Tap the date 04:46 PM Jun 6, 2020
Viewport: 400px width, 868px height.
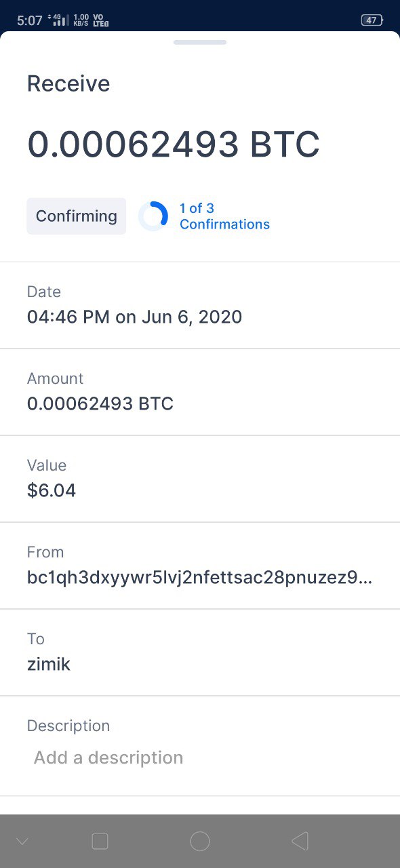tap(134, 317)
